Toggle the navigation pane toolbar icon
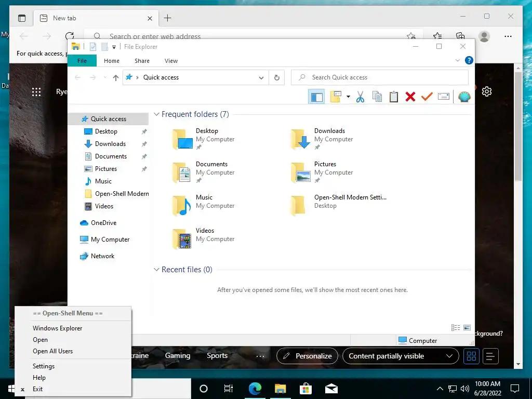 tap(316, 97)
